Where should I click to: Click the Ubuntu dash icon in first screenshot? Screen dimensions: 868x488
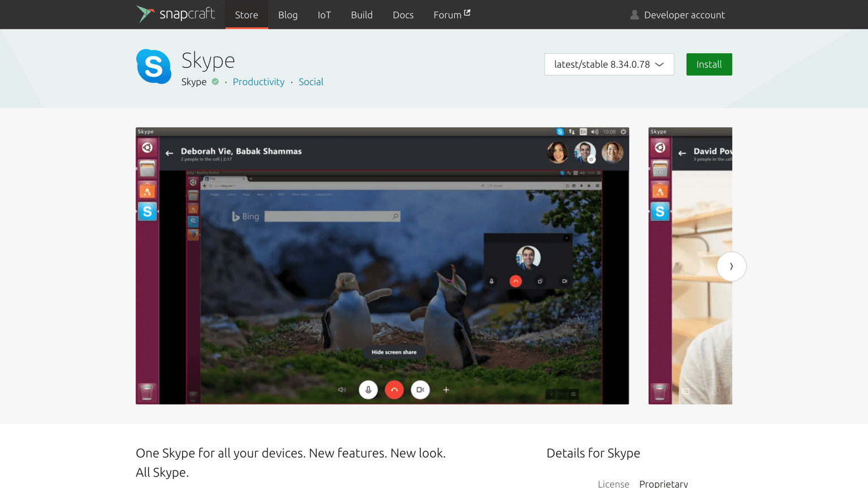pos(147,147)
